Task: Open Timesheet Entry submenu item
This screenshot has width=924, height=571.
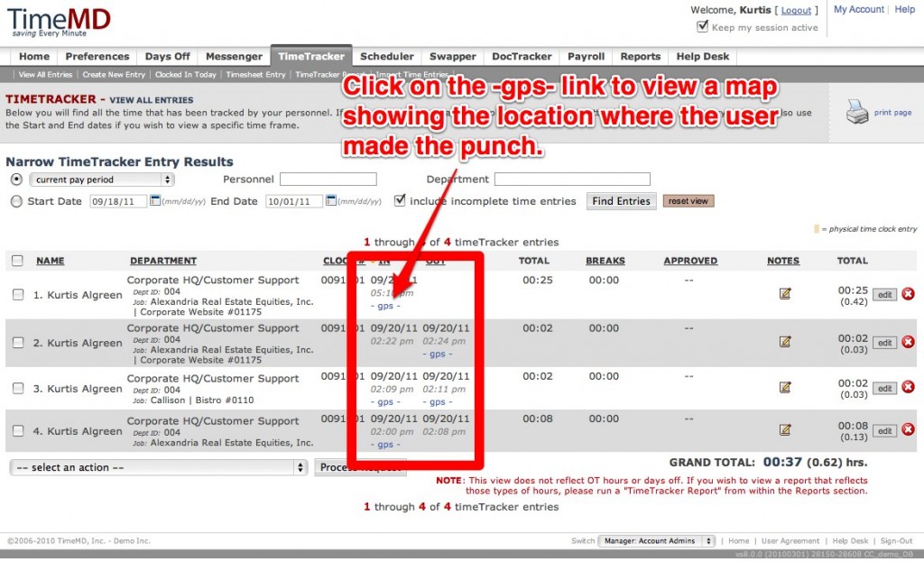Action: tap(255, 75)
